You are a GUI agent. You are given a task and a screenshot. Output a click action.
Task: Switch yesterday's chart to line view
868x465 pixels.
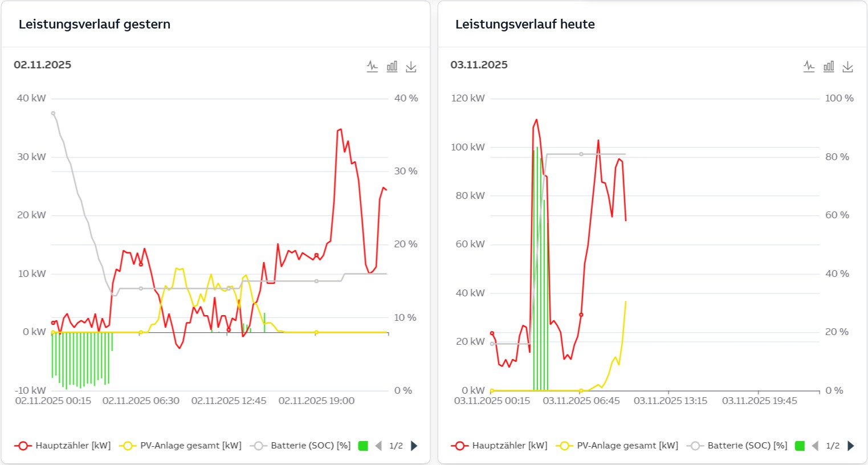pyautogui.click(x=372, y=67)
